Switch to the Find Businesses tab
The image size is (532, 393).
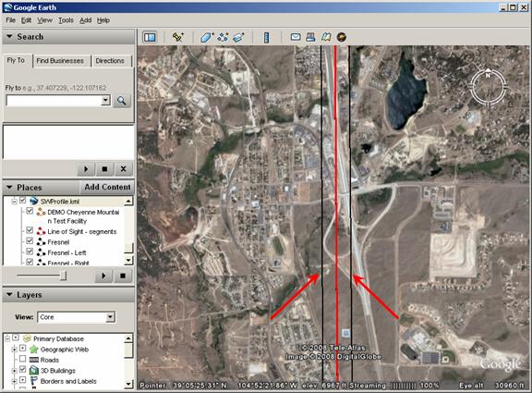pyautogui.click(x=60, y=61)
